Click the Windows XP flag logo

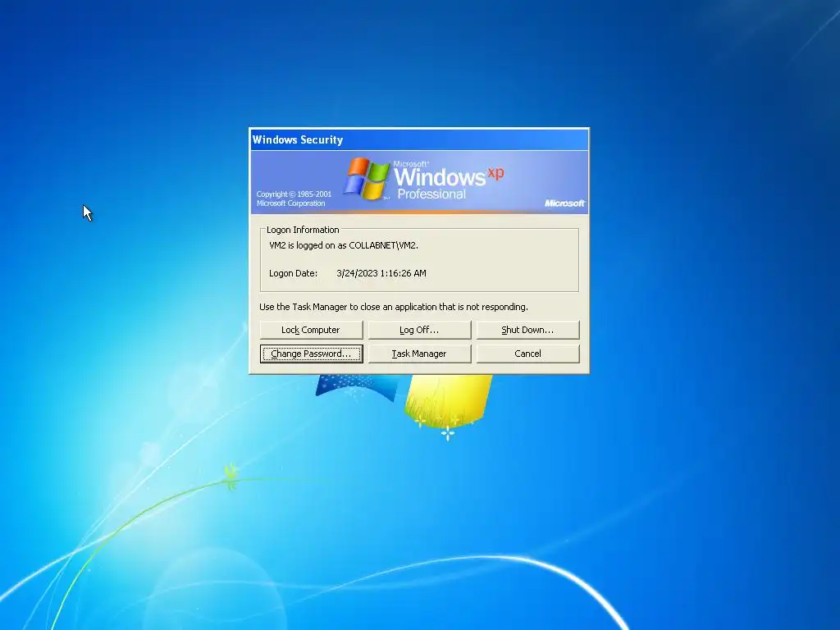tap(367, 178)
